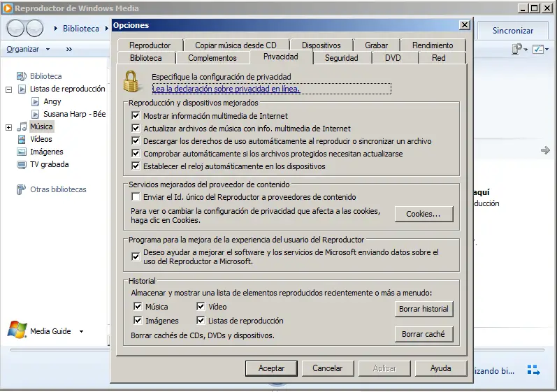Screen dimensions: 557x392
Task: Open breadcrumb arrow after Biblioteca
Action: point(106,29)
